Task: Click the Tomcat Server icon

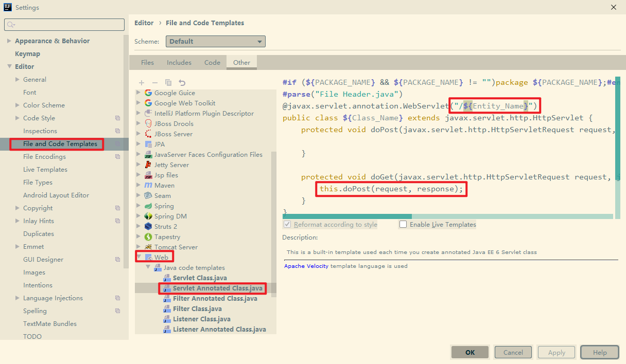Action: point(148,247)
